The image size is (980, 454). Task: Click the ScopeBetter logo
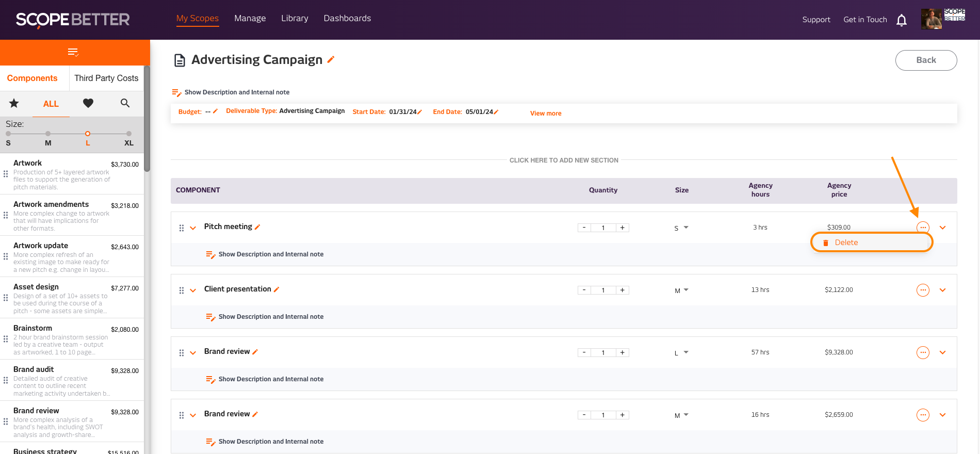pyautogui.click(x=73, y=20)
